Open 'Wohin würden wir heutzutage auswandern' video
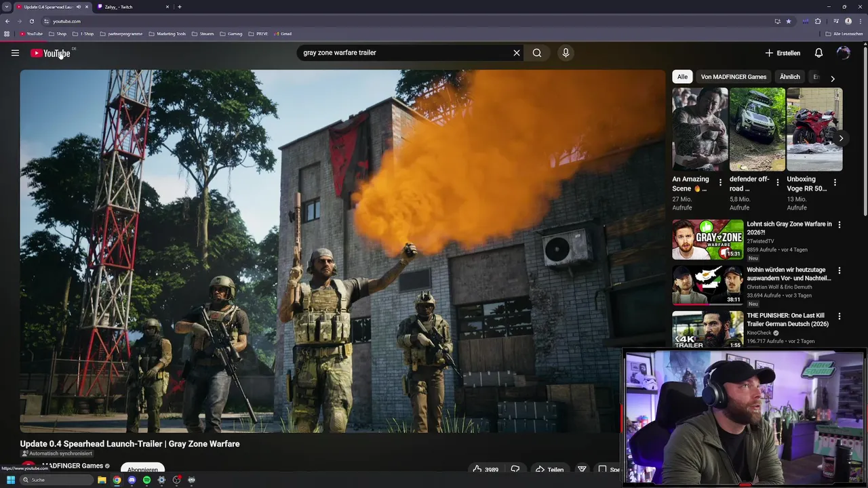 point(789,274)
